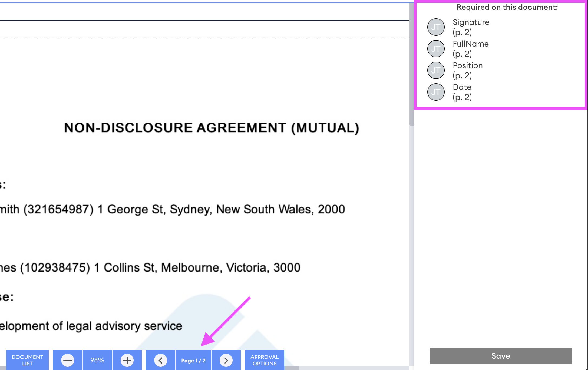Click the Non-Disclosure Agreement (Mutual) heading
The image size is (588, 370).
(212, 128)
